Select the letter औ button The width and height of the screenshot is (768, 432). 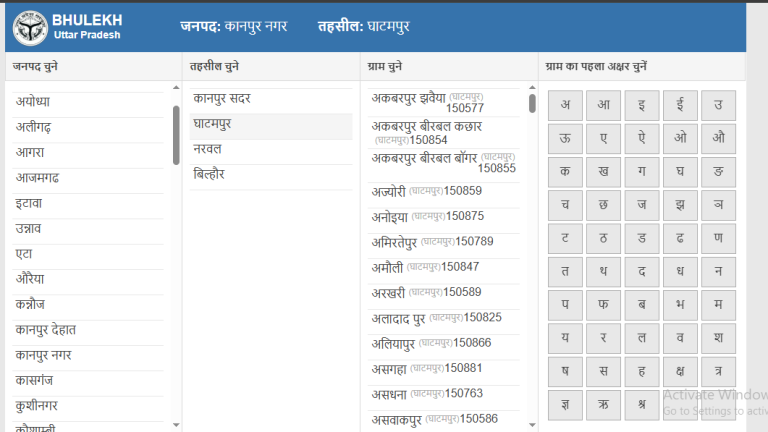pyautogui.click(x=718, y=138)
